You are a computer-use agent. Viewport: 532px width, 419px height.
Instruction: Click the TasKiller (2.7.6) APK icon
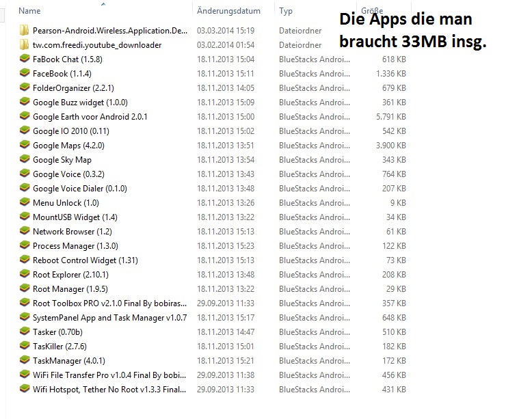[25, 346]
